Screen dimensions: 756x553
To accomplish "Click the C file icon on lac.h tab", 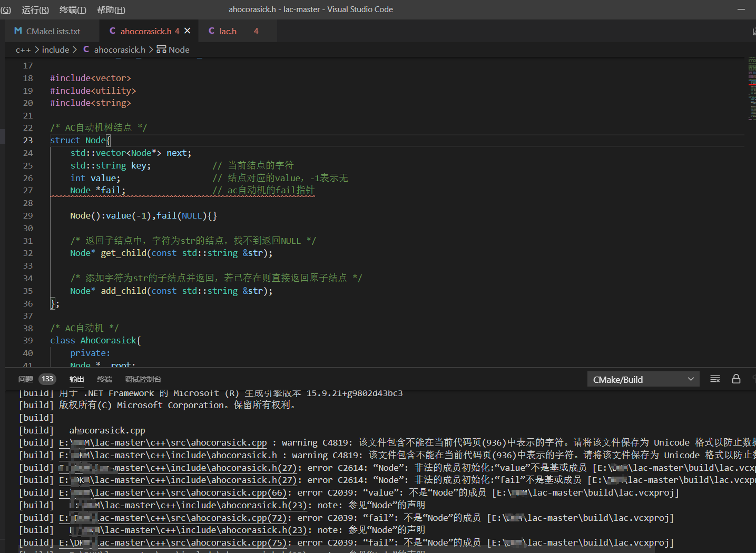I will [211, 31].
